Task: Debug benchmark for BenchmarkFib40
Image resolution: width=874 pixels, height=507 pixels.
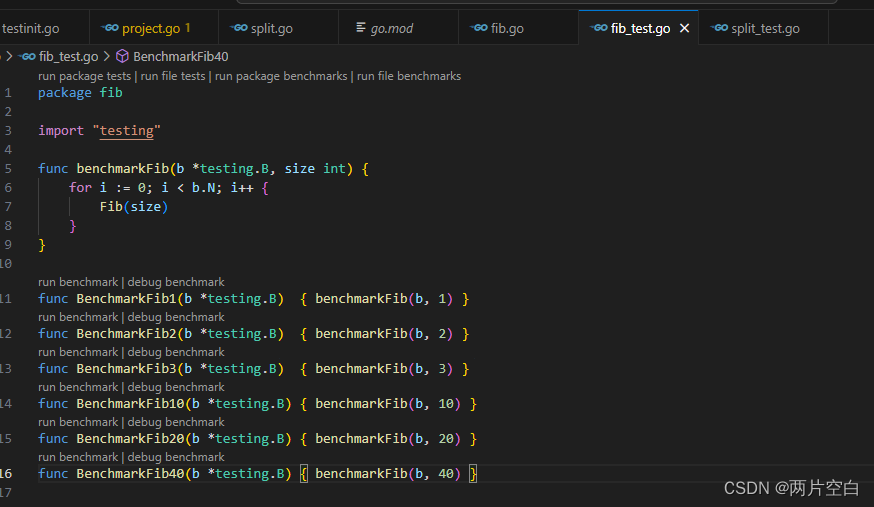Action: point(176,457)
